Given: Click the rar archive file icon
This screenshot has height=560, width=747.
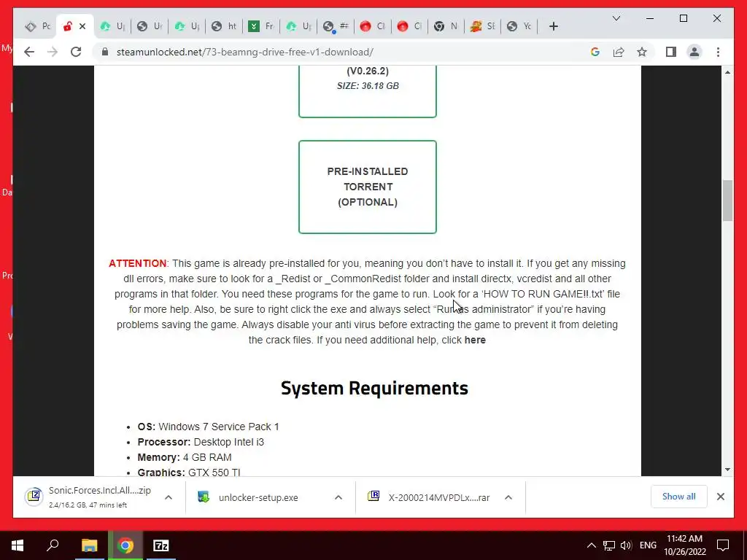Looking at the screenshot, I should tap(373, 496).
